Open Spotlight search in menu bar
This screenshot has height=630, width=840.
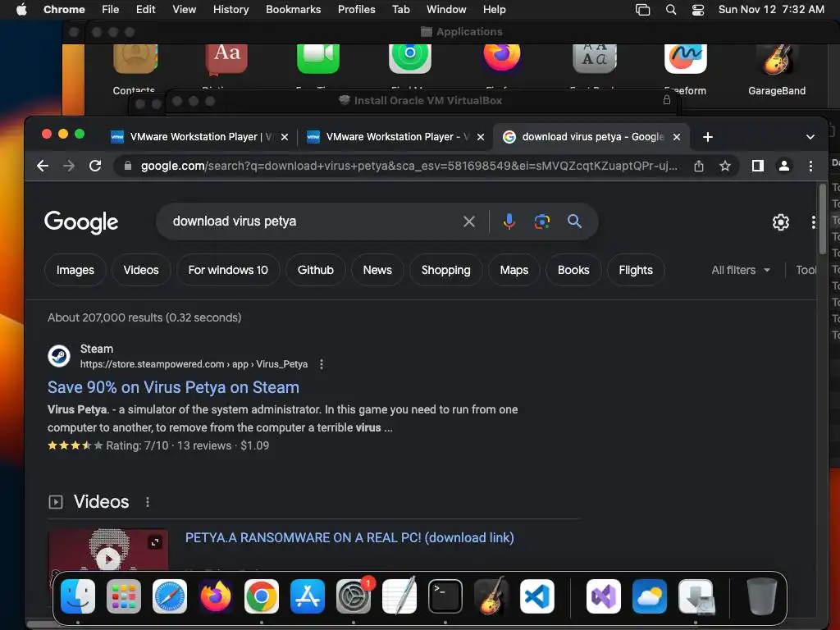(671, 10)
